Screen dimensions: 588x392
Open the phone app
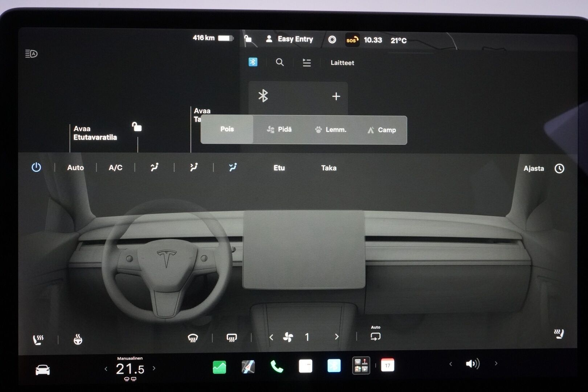277,367
